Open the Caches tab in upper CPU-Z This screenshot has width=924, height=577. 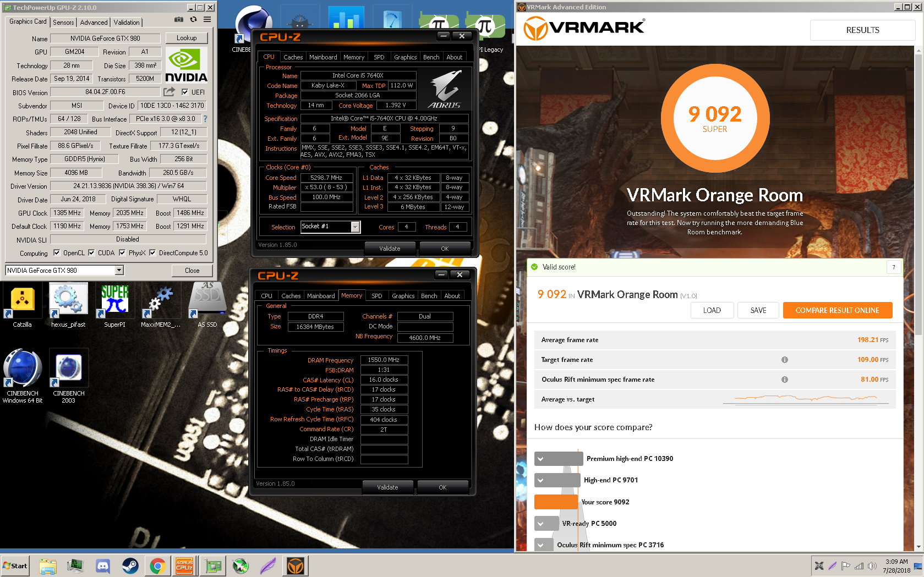point(293,57)
